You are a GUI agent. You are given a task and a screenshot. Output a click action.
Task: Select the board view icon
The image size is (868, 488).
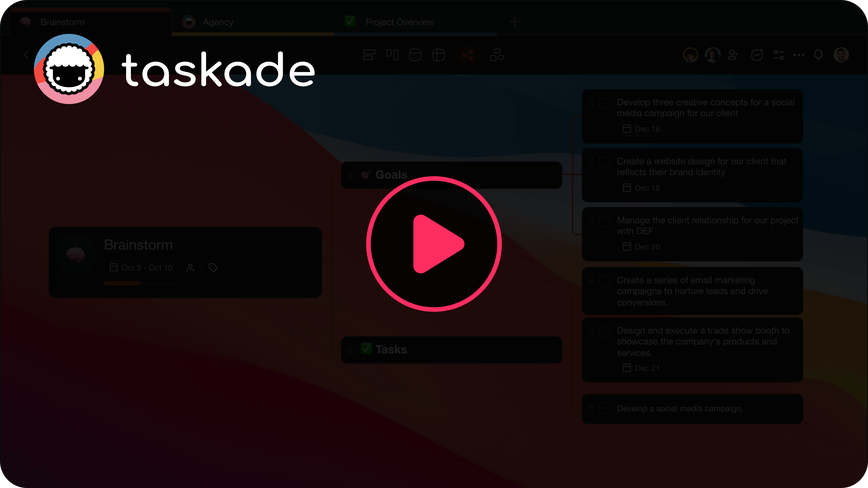pyautogui.click(x=392, y=55)
